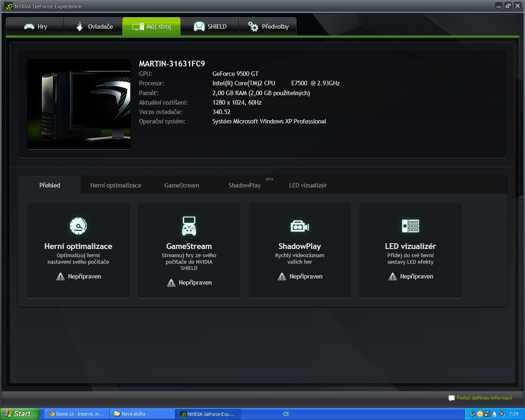Open the GameStream sub-tab
Image resolution: width=525 pixels, height=420 pixels.
pyautogui.click(x=182, y=185)
